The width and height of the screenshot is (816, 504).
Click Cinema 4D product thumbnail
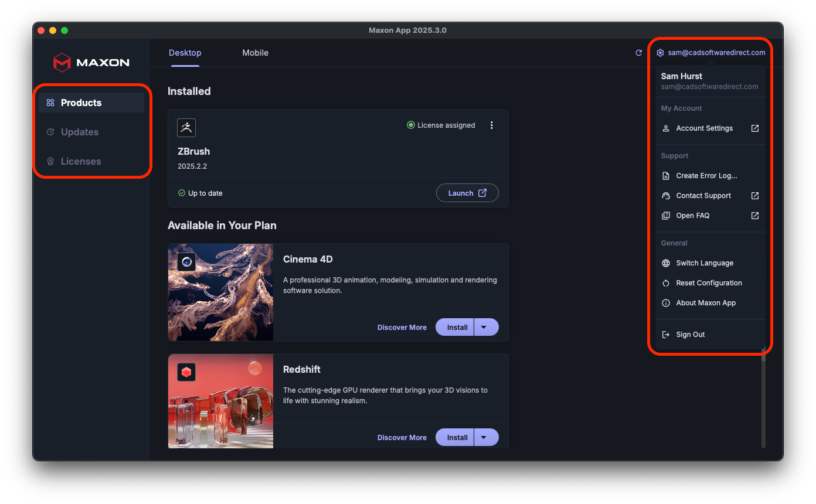(220, 292)
